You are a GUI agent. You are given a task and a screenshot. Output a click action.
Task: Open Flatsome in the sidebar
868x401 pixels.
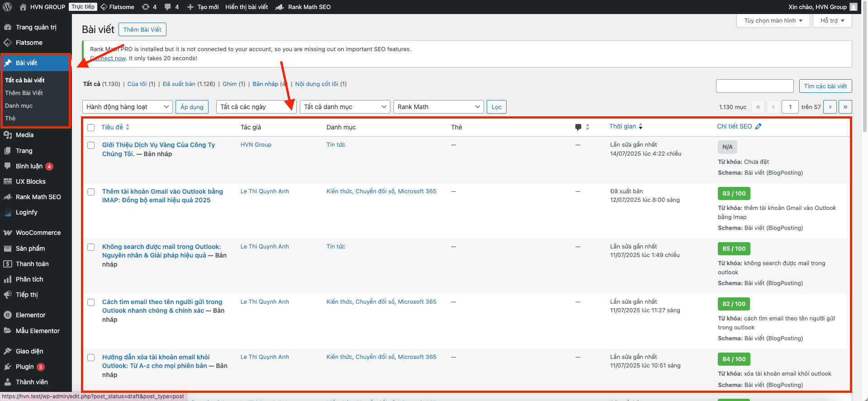pos(36,43)
